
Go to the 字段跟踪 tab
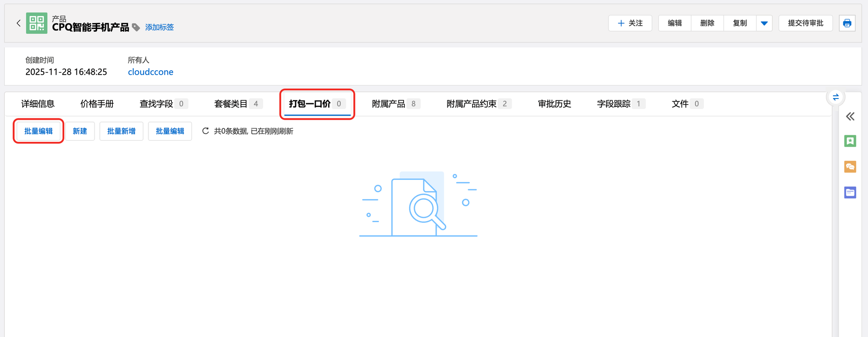pos(614,104)
